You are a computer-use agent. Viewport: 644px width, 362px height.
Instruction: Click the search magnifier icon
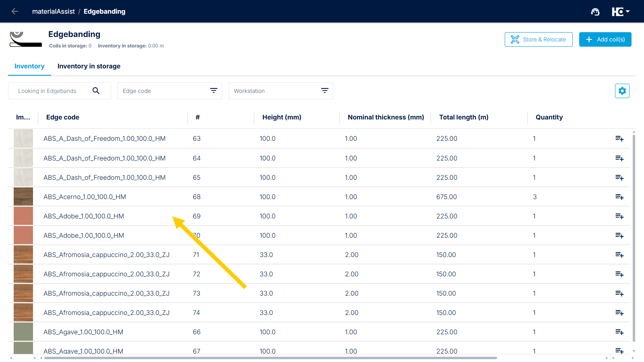[96, 91]
